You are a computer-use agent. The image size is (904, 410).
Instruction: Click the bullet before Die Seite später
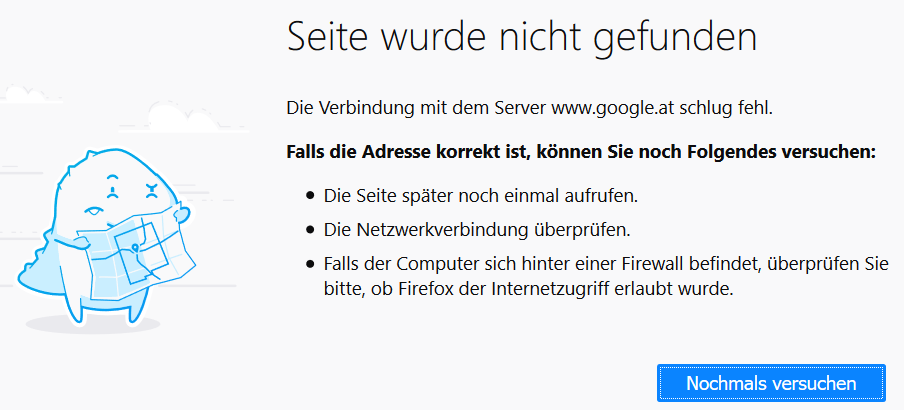(x=311, y=196)
